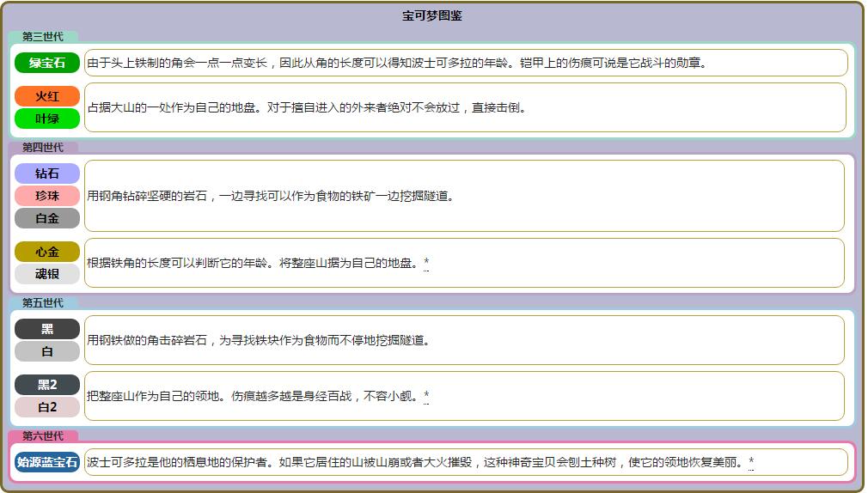868x493 pixels.
Task: Click the 第五世代 generation header
Action: coord(43,302)
